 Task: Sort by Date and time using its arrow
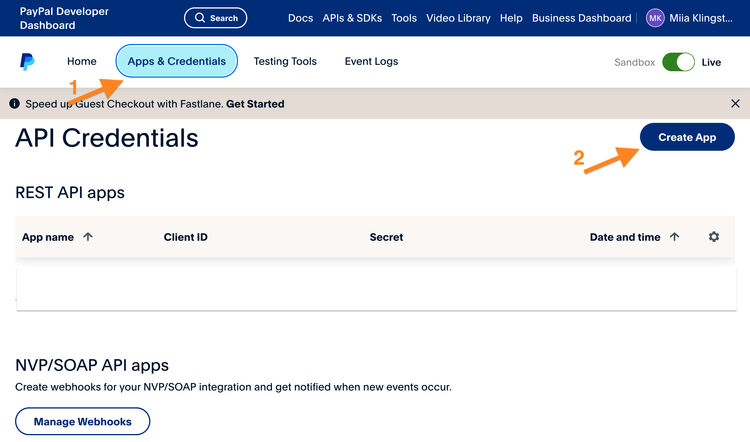pos(674,237)
